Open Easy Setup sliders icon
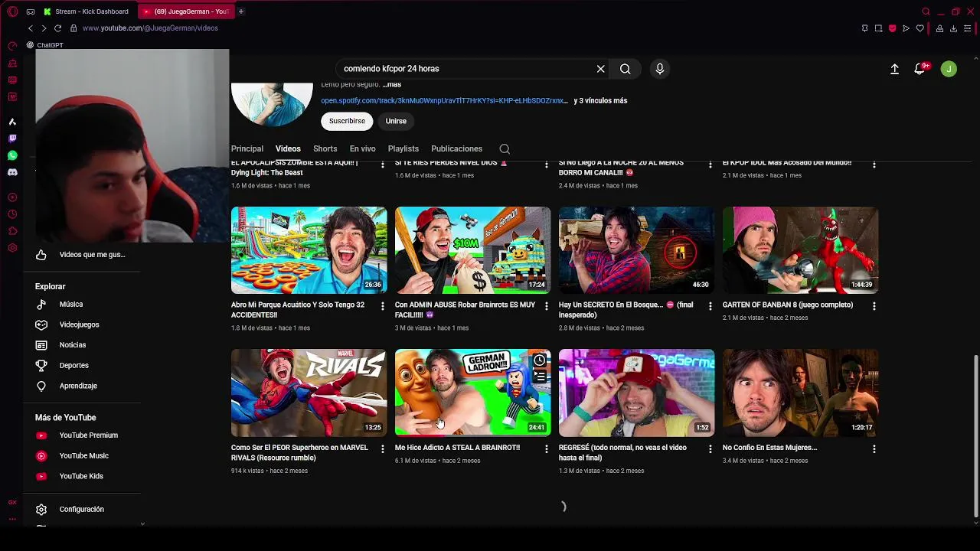Screen dimensions: 980x551 tap(968, 28)
